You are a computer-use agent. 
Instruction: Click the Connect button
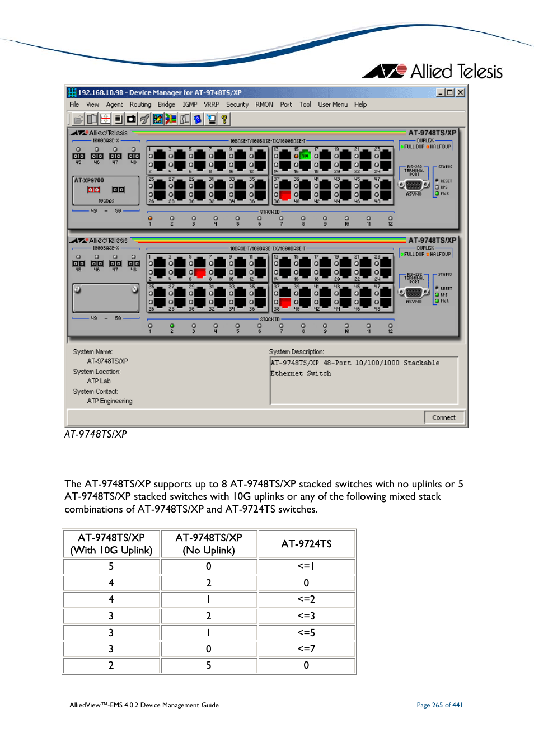coord(444,417)
